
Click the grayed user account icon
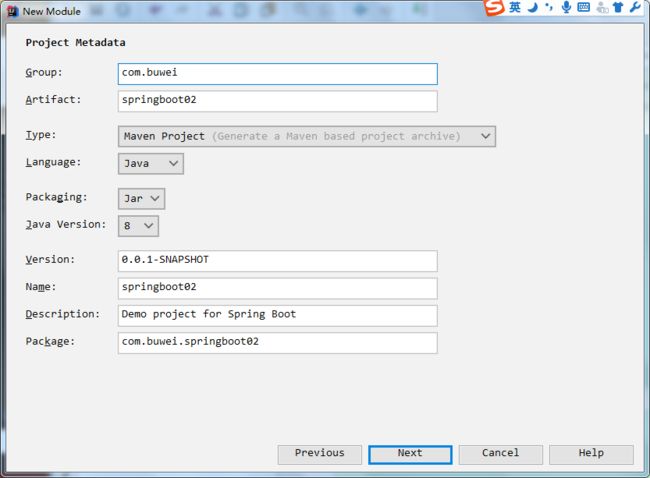(x=602, y=7)
